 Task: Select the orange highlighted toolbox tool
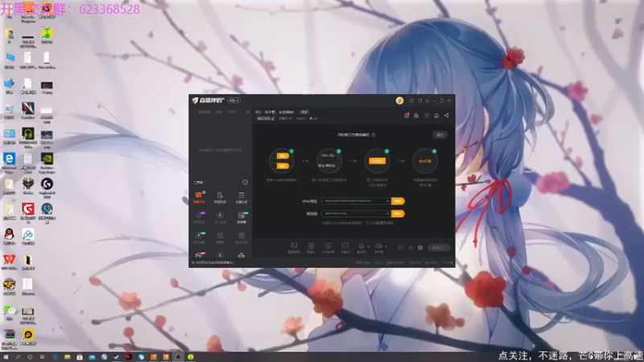tap(199, 197)
